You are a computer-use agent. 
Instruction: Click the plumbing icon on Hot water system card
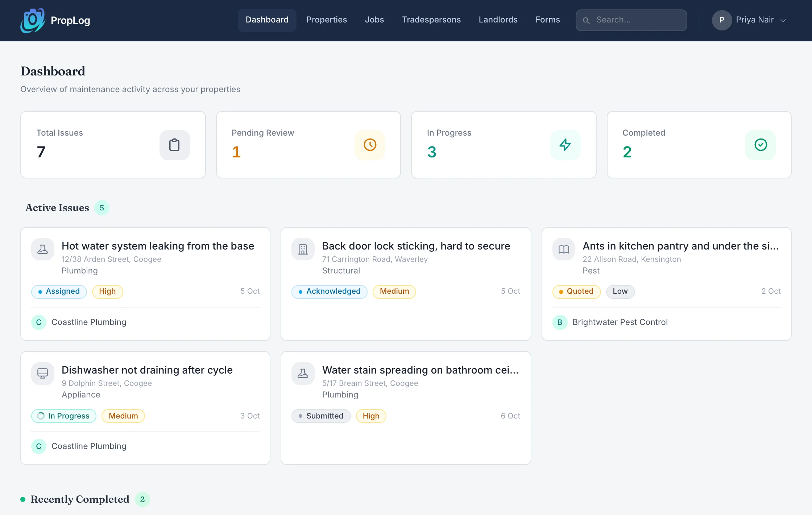[43, 249]
